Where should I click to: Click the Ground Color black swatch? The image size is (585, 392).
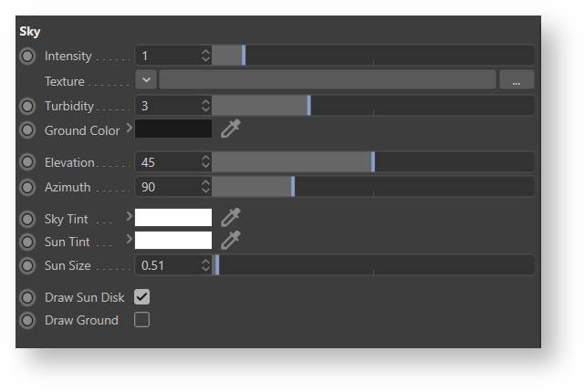pyautogui.click(x=173, y=129)
